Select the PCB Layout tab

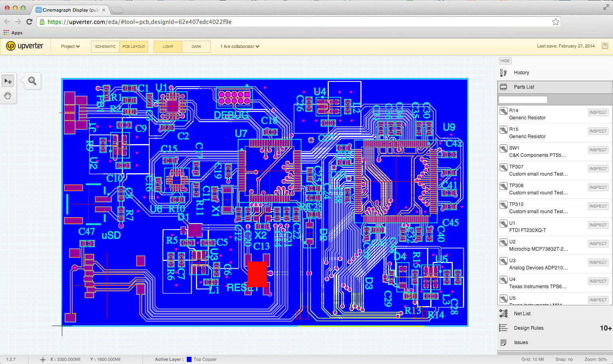coord(134,47)
